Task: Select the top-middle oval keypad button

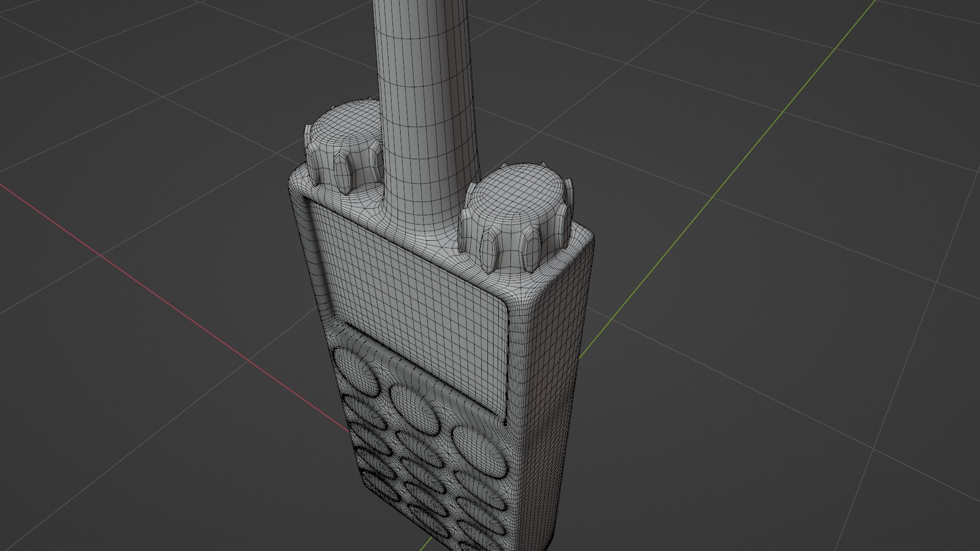Action: (414, 411)
